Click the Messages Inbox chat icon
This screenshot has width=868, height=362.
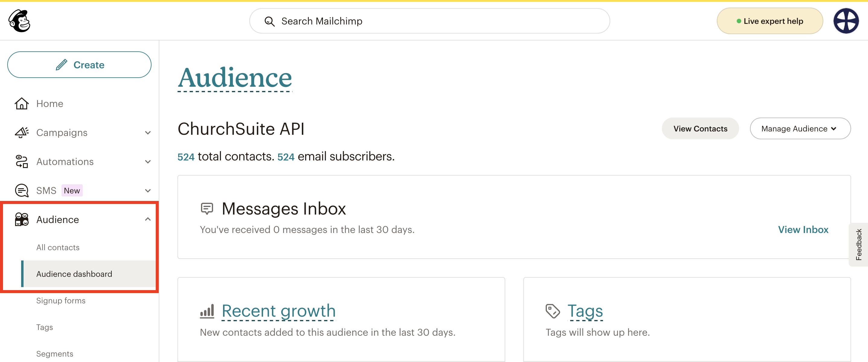(x=207, y=208)
